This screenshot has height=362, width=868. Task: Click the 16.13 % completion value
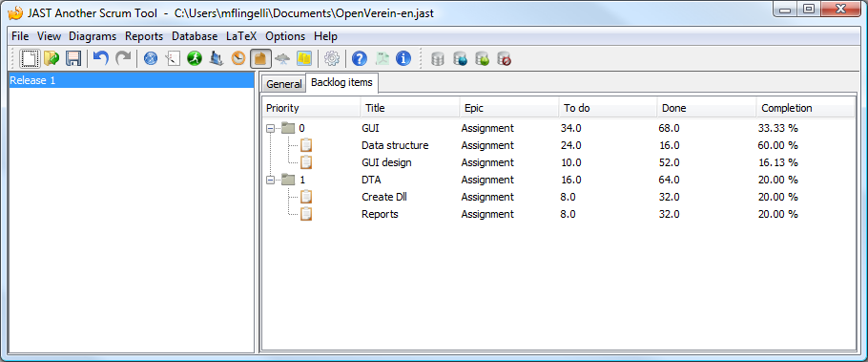click(777, 162)
